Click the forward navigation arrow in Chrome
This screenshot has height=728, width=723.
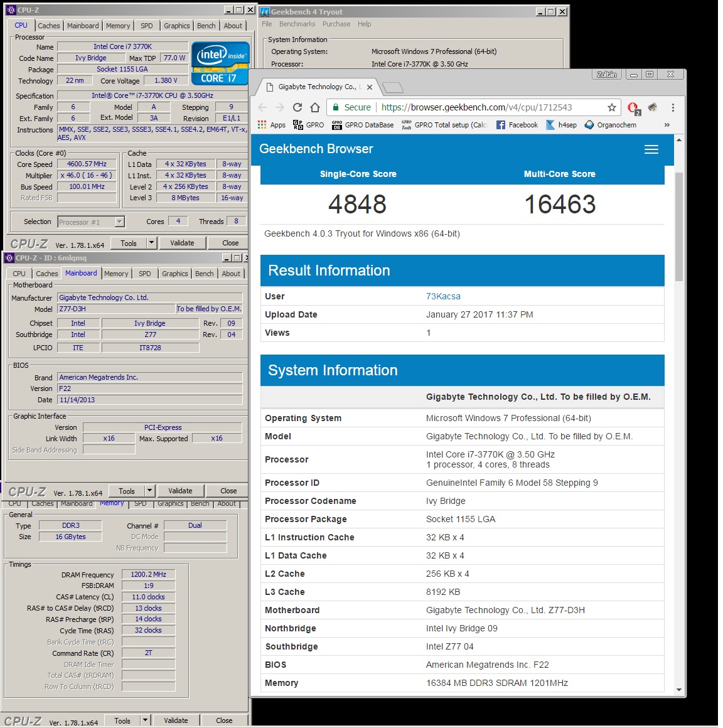pyautogui.click(x=279, y=107)
